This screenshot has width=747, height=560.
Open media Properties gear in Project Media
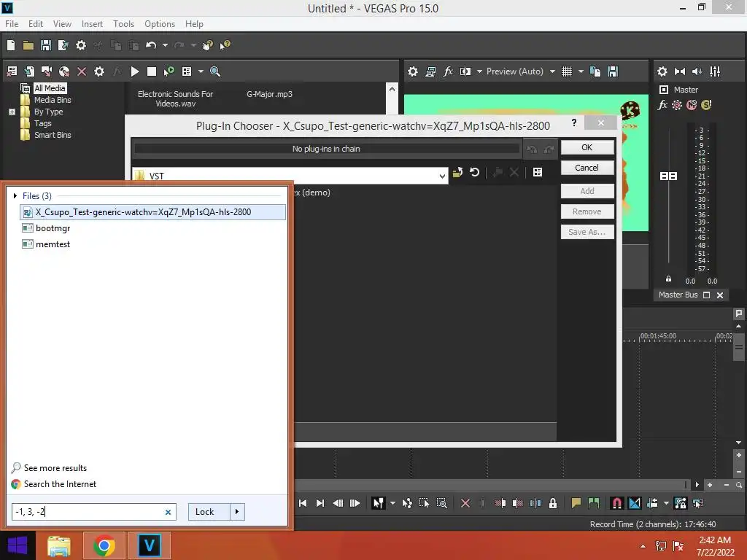click(x=99, y=71)
